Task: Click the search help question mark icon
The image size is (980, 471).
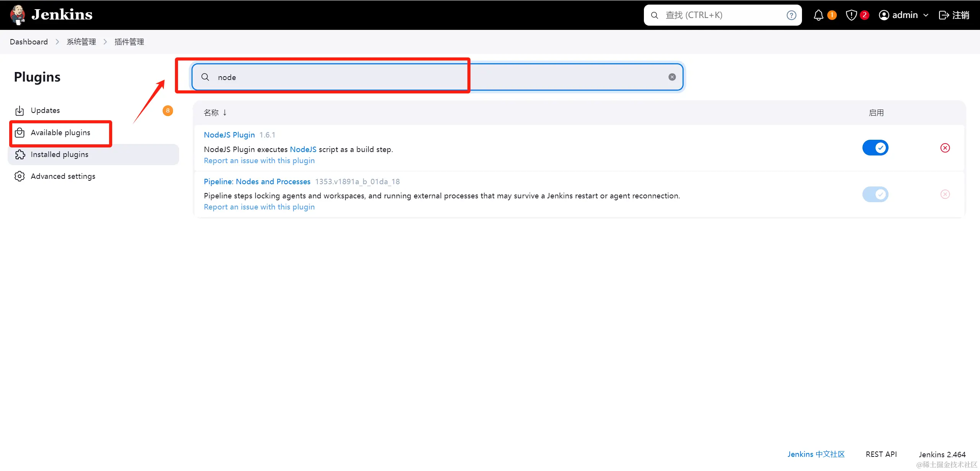Action: pos(791,15)
